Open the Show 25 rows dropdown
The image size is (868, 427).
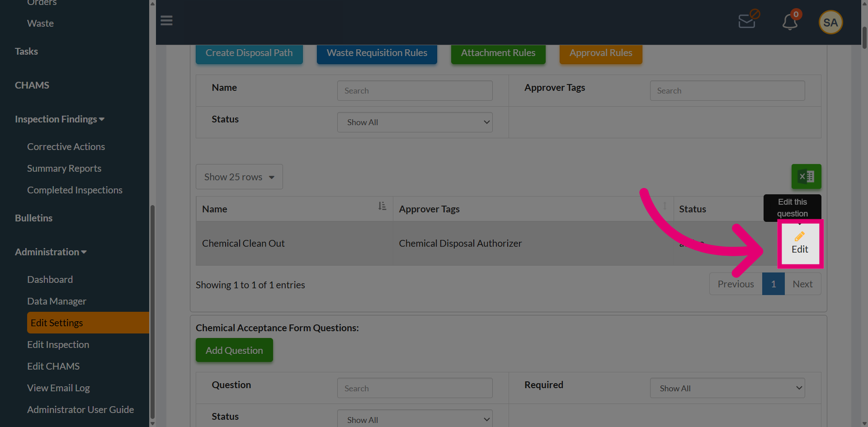click(x=239, y=177)
